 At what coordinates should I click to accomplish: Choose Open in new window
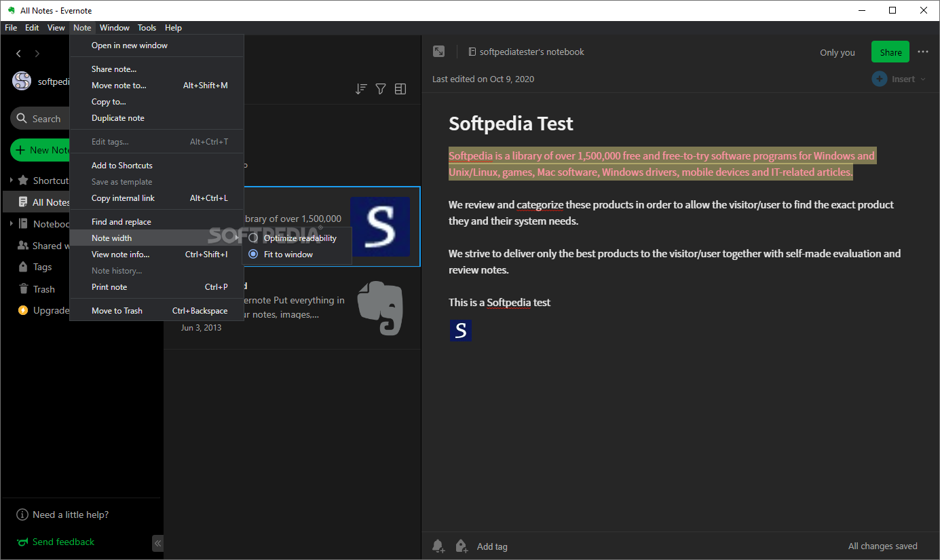[x=156, y=45]
